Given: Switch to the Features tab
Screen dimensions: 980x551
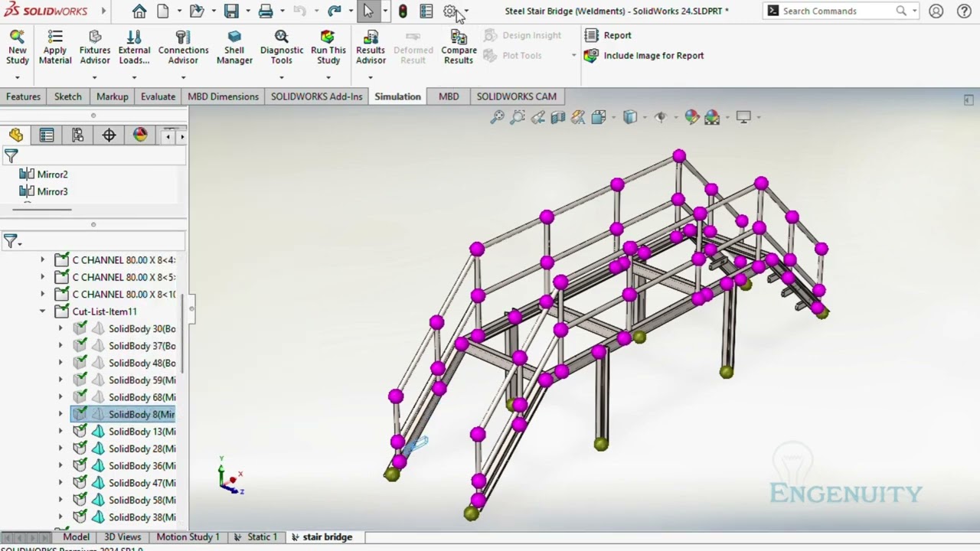Looking at the screenshot, I should pos(23,96).
